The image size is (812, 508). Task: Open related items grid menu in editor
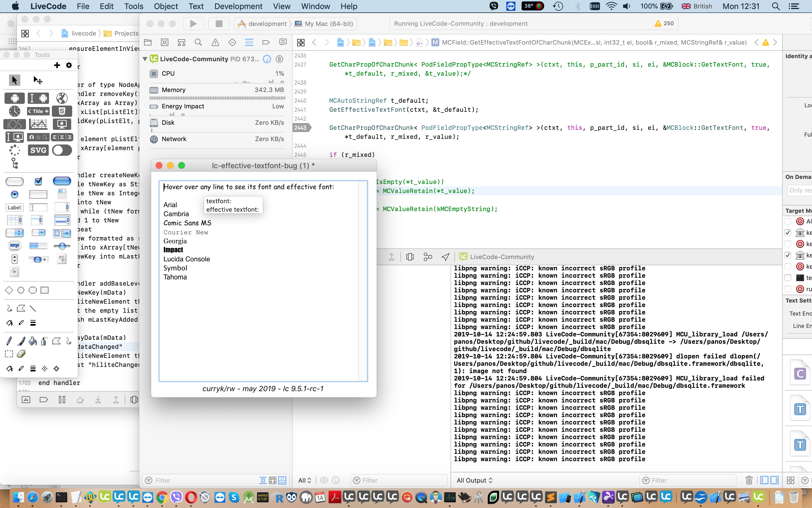(301, 42)
